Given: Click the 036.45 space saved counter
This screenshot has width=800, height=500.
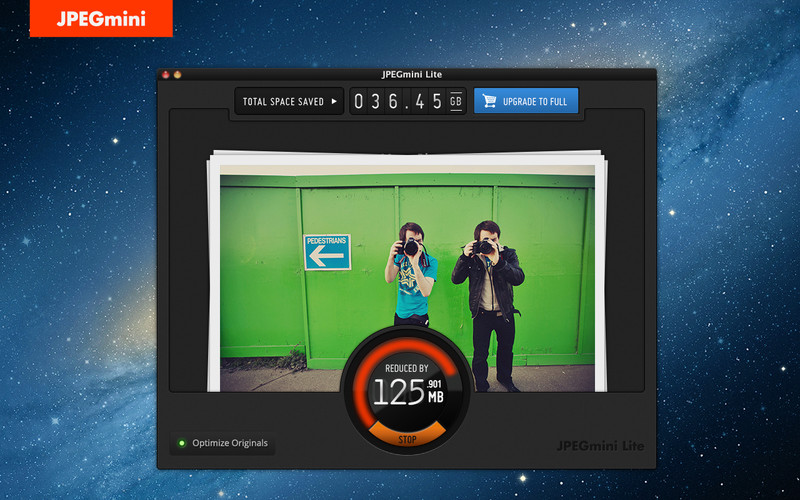Looking at the screenshot, I should [x=407, y=101].
